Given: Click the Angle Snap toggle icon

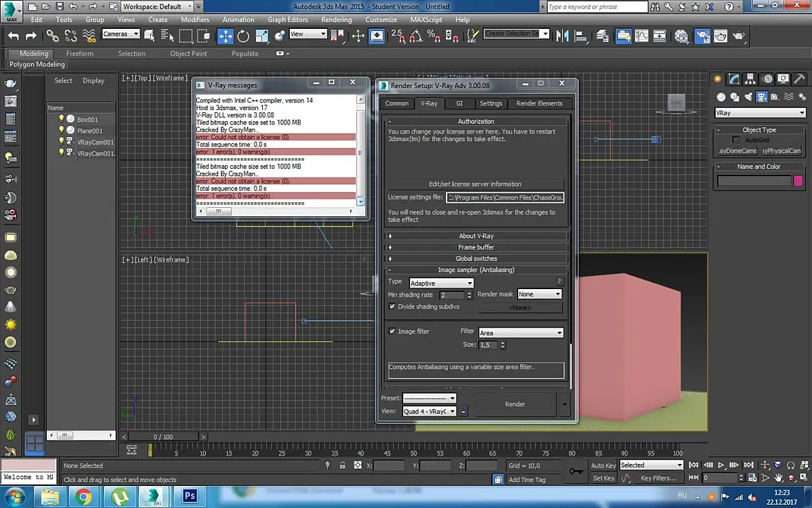Looking at the screenshot, I should click(x=416, y=36).
